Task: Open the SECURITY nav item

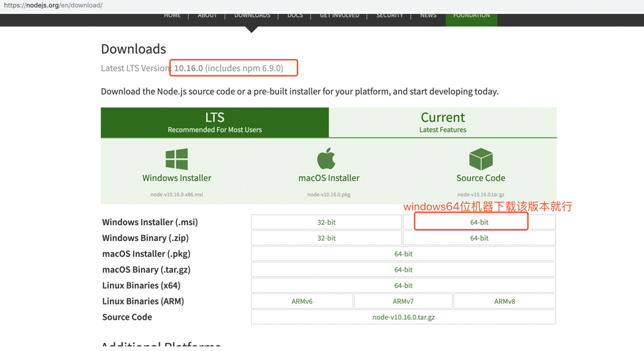Action: tap(390, 16)
